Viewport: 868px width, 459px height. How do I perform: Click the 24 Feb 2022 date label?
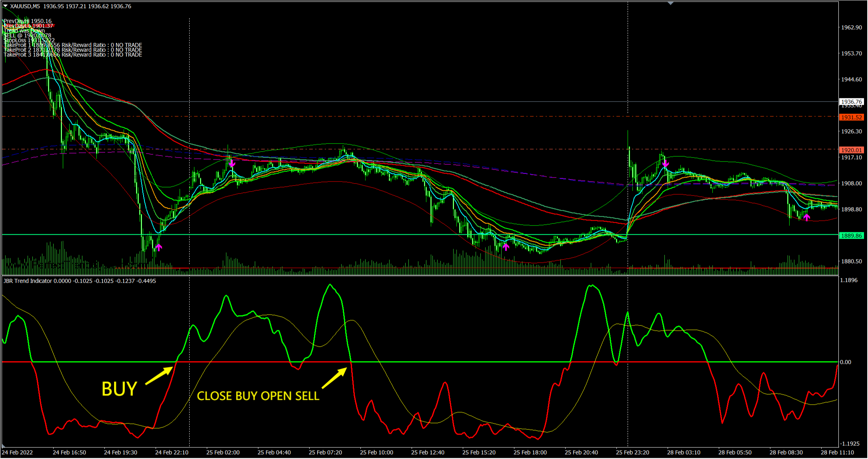17,452
